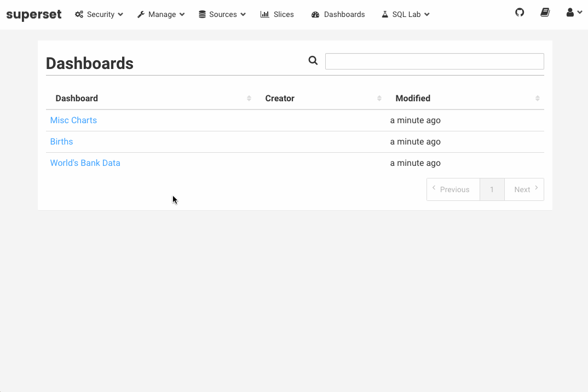Open the SQL Lab dropdown
This screenshot has width=588, height=392.
click(x=406, y=15)
